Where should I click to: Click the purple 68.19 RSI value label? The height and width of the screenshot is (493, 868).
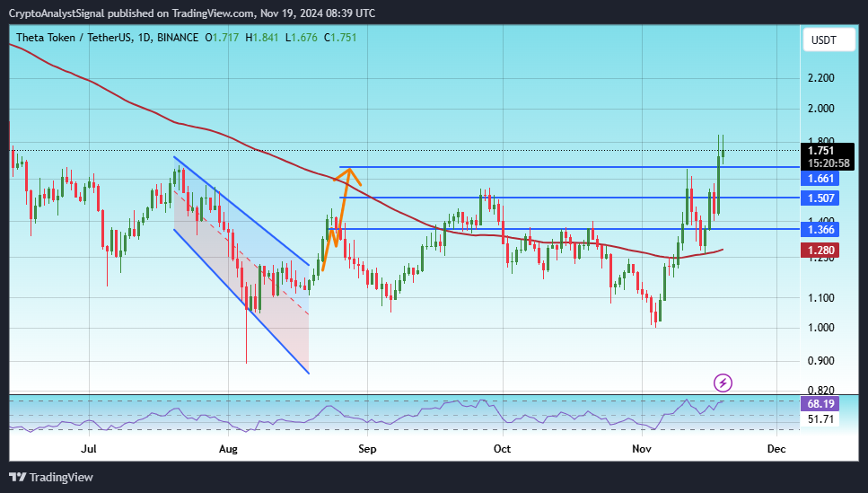(820, 404)
